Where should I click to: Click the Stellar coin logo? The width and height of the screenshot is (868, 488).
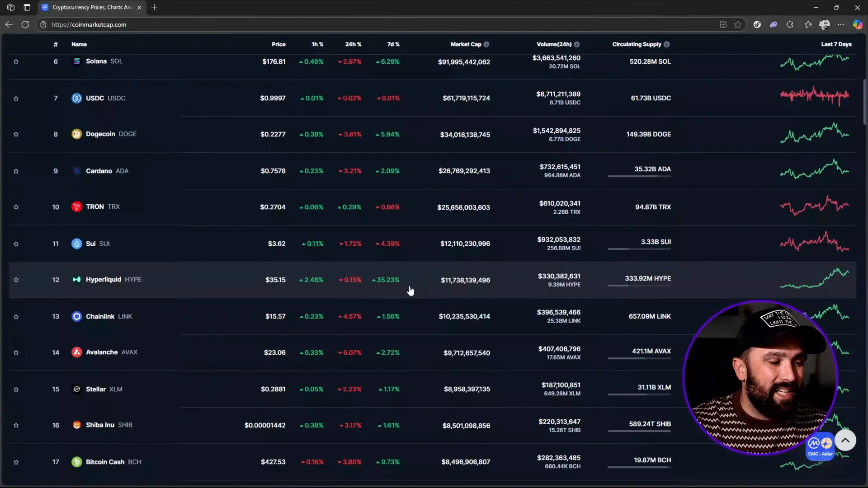click(77, 389)
